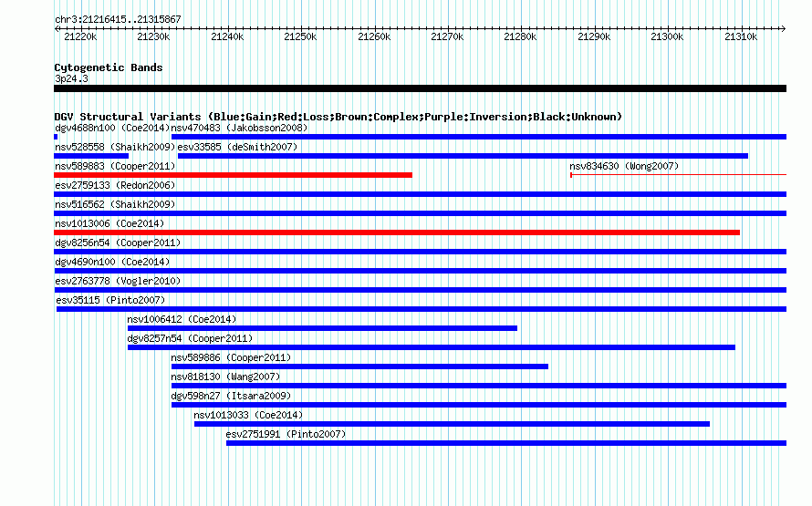Select the tiny dgv4688n100 blue bar
Screen dimensions: 812x506
56,137
